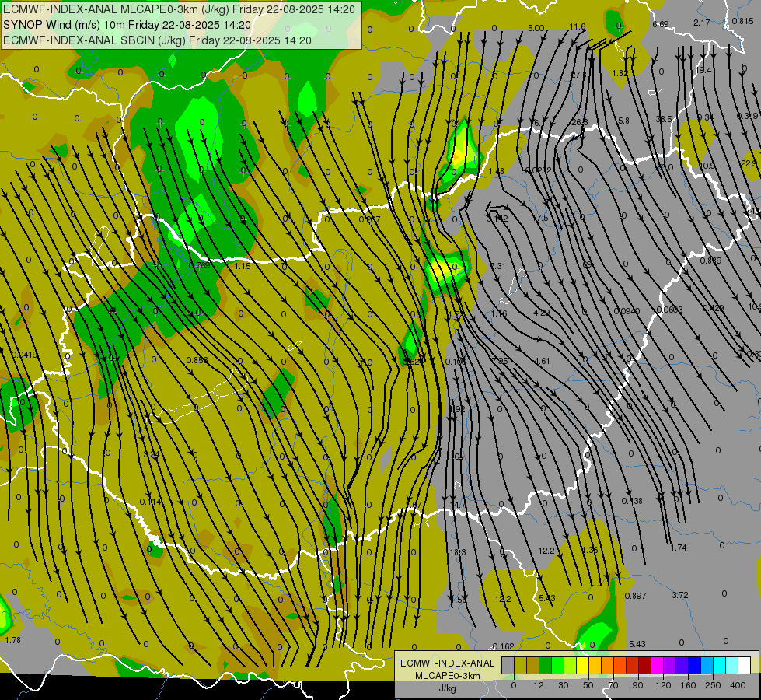The image size is (761, 700).
Task: Click the map value 1.78
Action: pos(13,640)
